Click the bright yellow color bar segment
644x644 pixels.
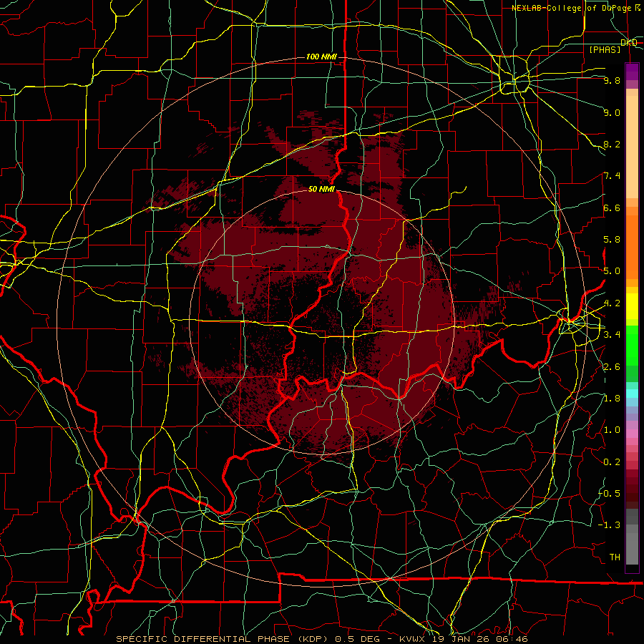point(632,306)
